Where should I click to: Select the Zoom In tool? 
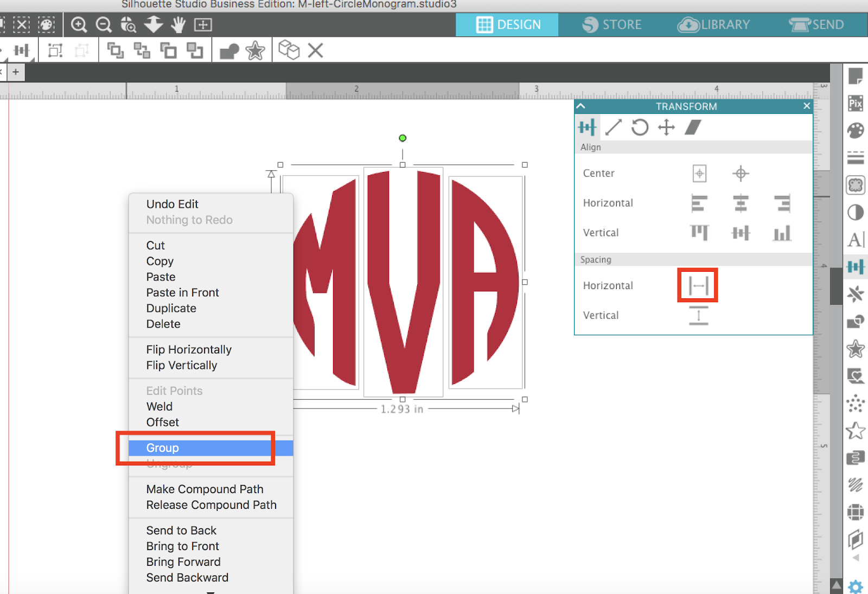coord(79,25)
